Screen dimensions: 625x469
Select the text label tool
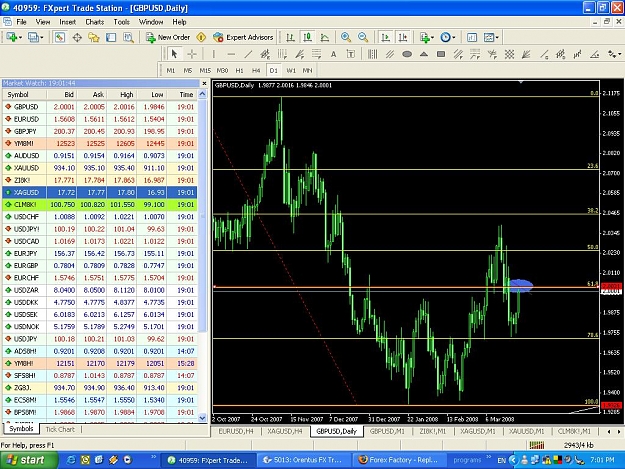(x=351, y=54)
